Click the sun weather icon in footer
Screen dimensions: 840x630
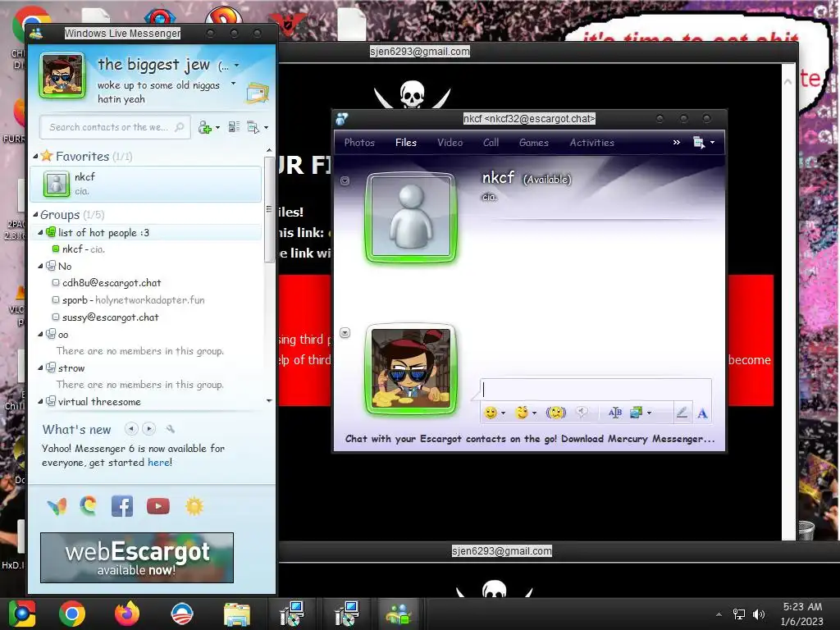tap(194, 506)
